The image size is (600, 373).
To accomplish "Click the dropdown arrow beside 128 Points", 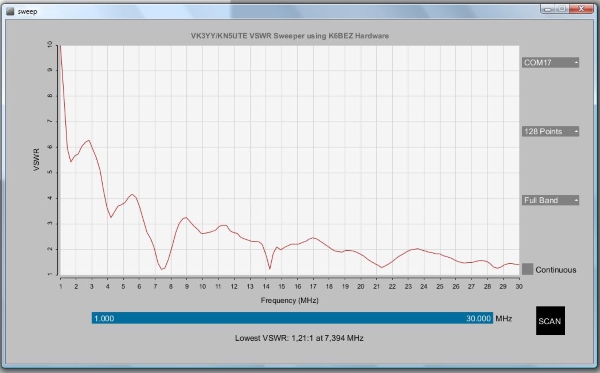I will coord(576,132).
